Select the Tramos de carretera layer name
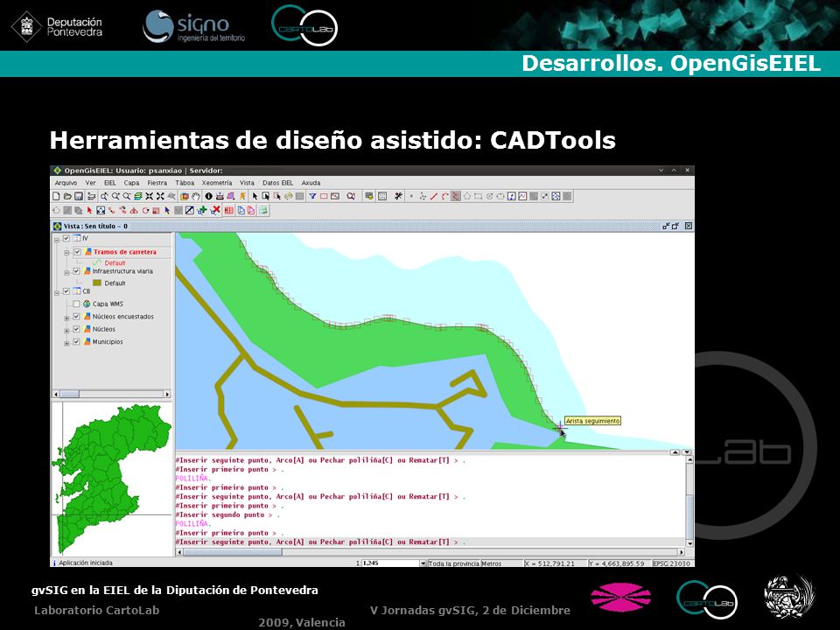 (x=125, y=252)
